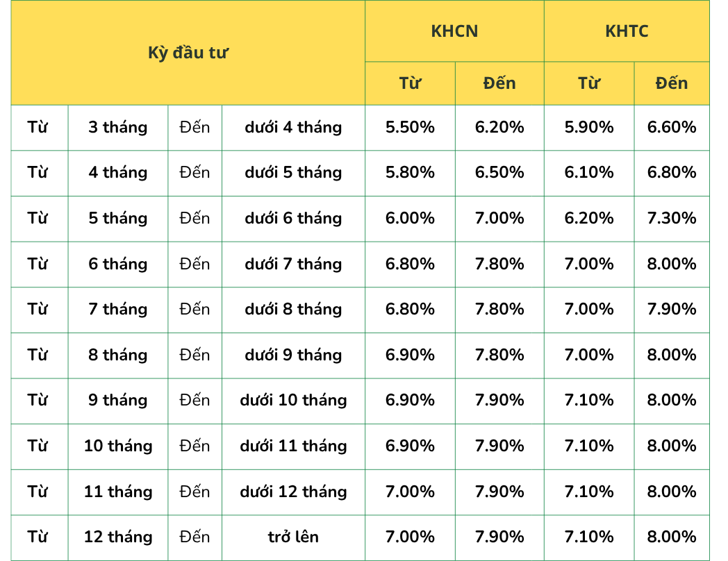Click the 5.80% rate cell
This screenshot has width=728, height=561.
pos(410,172)
